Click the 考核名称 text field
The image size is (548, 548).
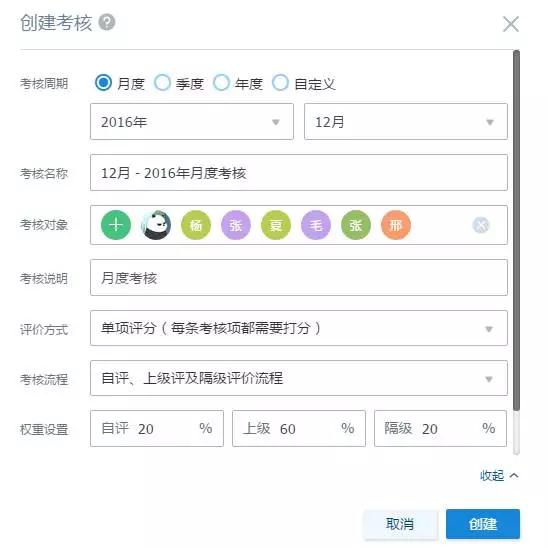click(299, 173)
